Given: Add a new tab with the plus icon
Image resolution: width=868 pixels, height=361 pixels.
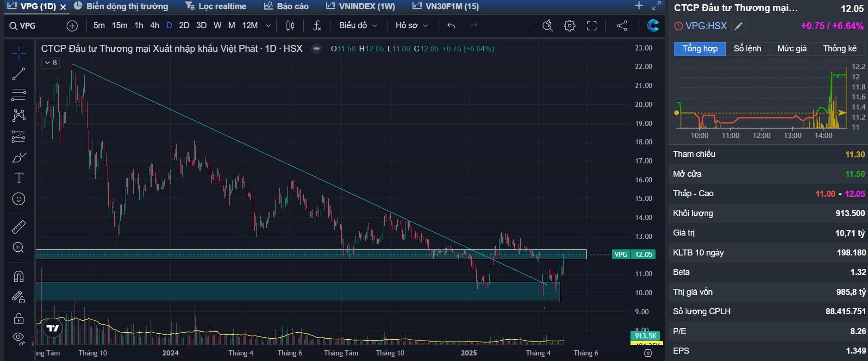Looking at the screenshot, I should pos(639,6).
